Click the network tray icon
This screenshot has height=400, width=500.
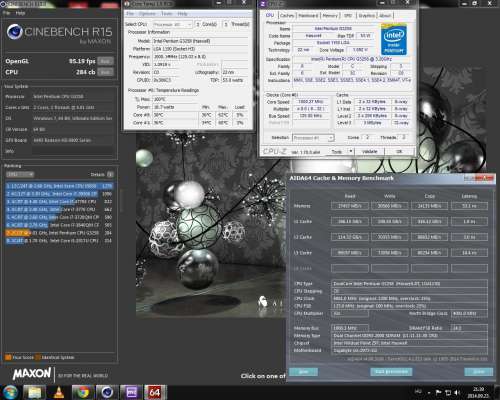tap(448, 393)
